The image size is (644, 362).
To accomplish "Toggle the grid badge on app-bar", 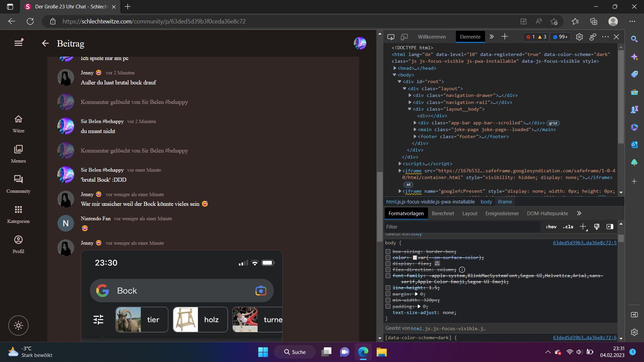I will coord(553,123).
